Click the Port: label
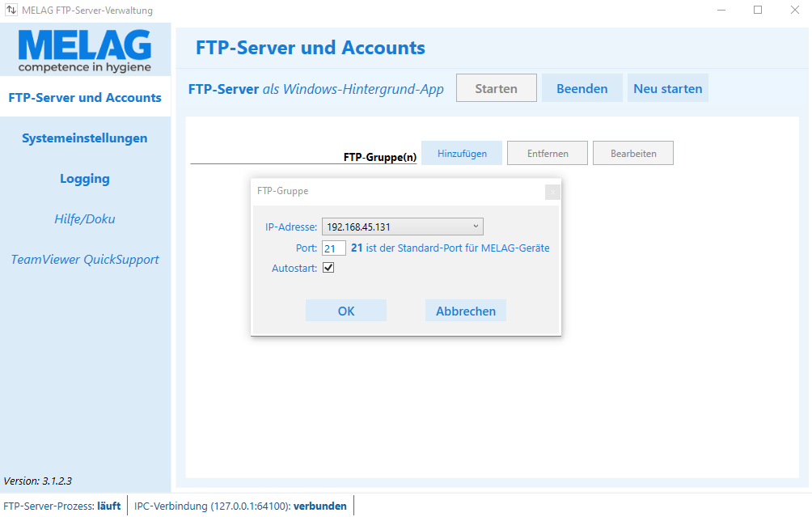 pos(307,248)
